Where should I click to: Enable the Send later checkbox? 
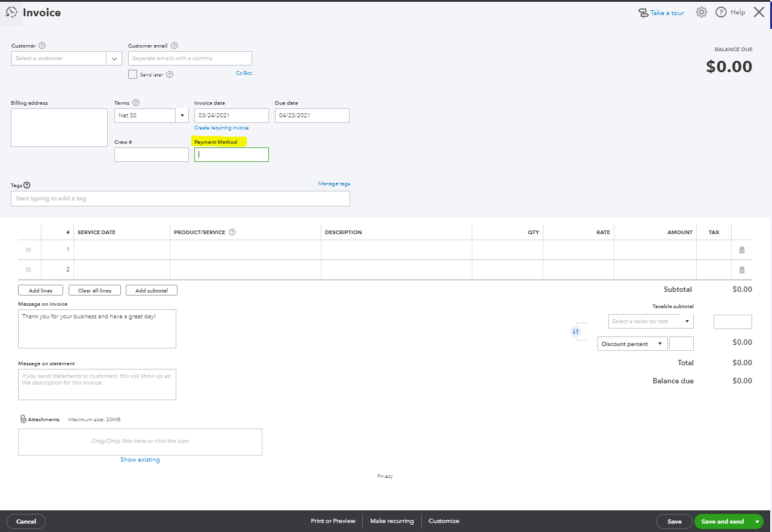pos(132,75)
